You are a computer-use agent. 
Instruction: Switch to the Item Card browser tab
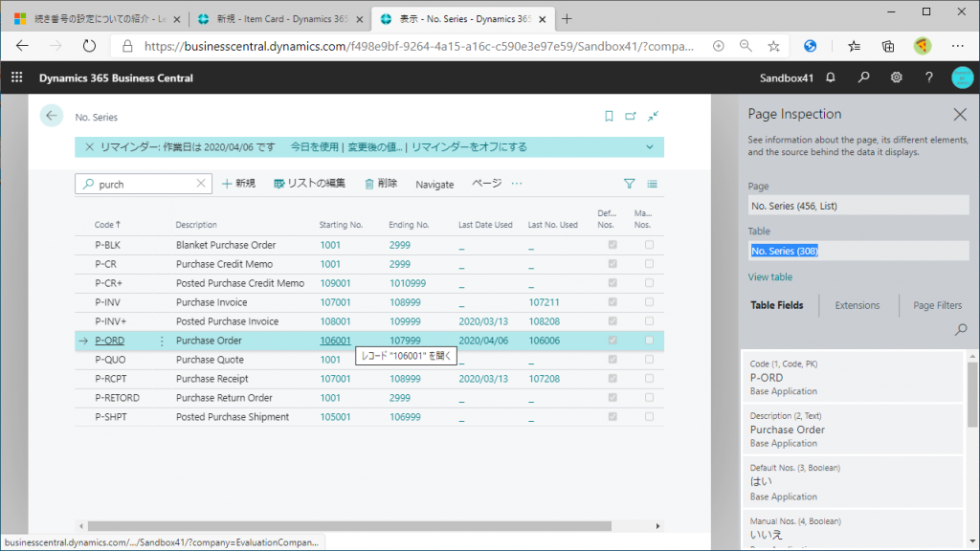(x=279, y=19)
